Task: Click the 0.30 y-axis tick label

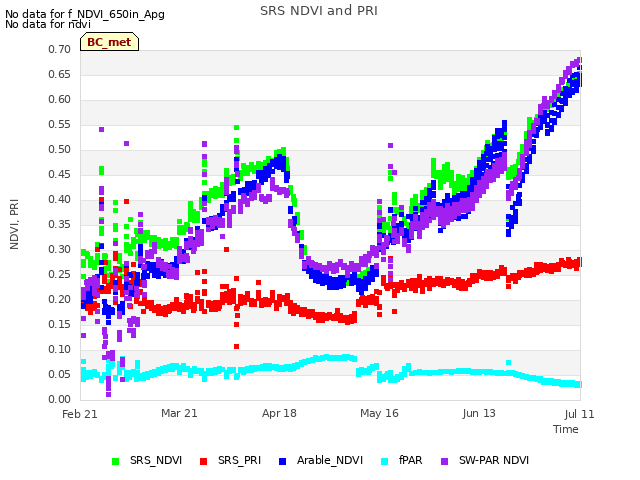Action: click(x=60, y=249)
